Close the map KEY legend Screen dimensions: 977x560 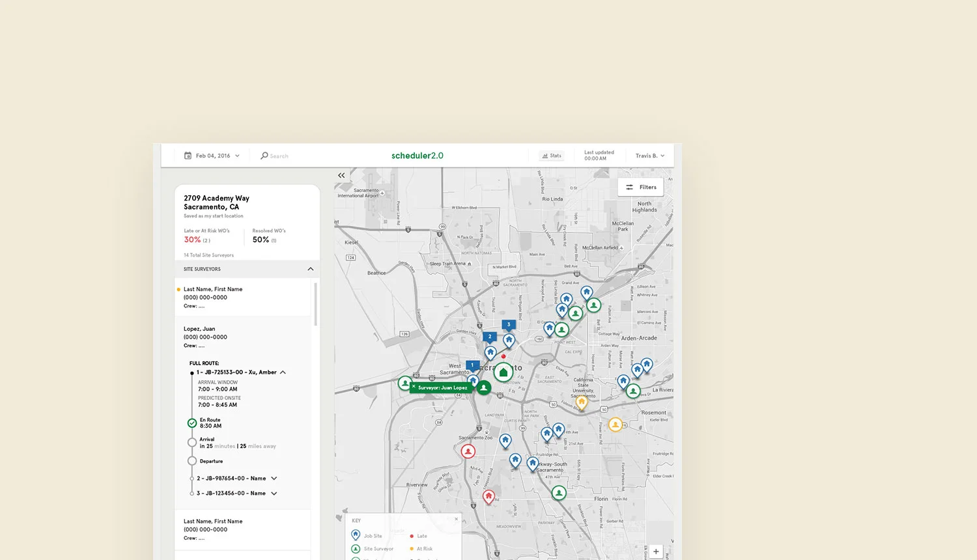tap(456, 519)
